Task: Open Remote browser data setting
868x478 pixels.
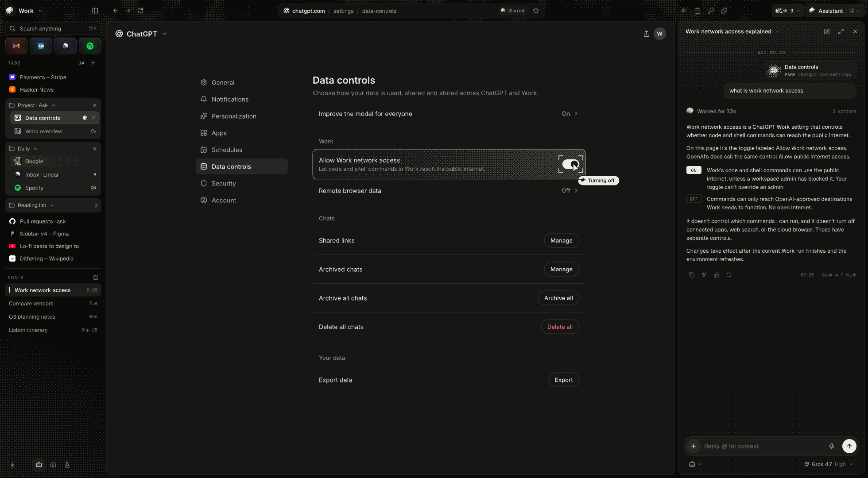Action: [449, 191]
